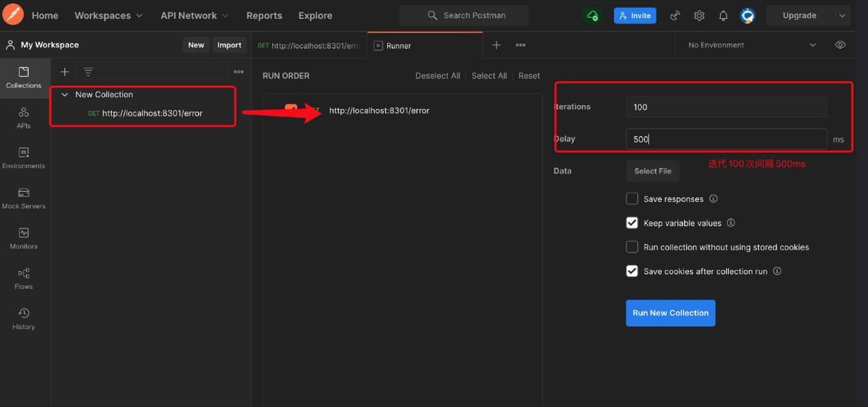The height and width of the screenshot is (407, 868).
Task: Click the Delay input field
Action: point(726,139)
